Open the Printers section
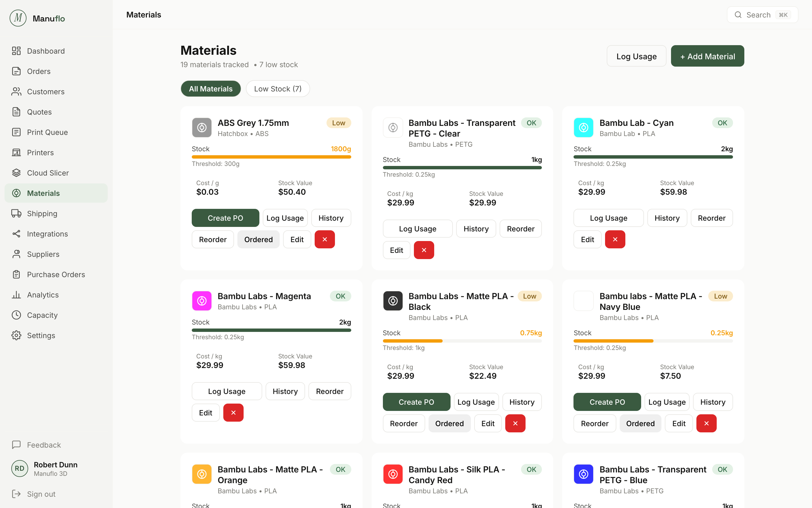812x508 pixels. click(56, 152)
